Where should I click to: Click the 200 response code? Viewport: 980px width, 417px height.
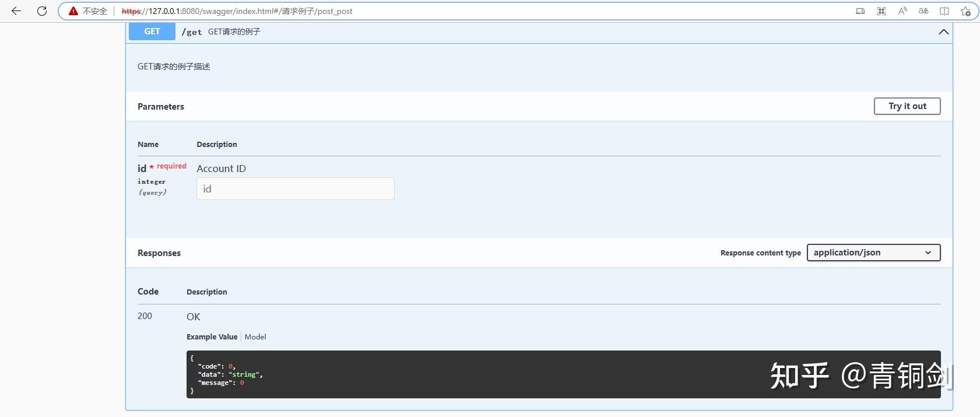coord(145,316)
